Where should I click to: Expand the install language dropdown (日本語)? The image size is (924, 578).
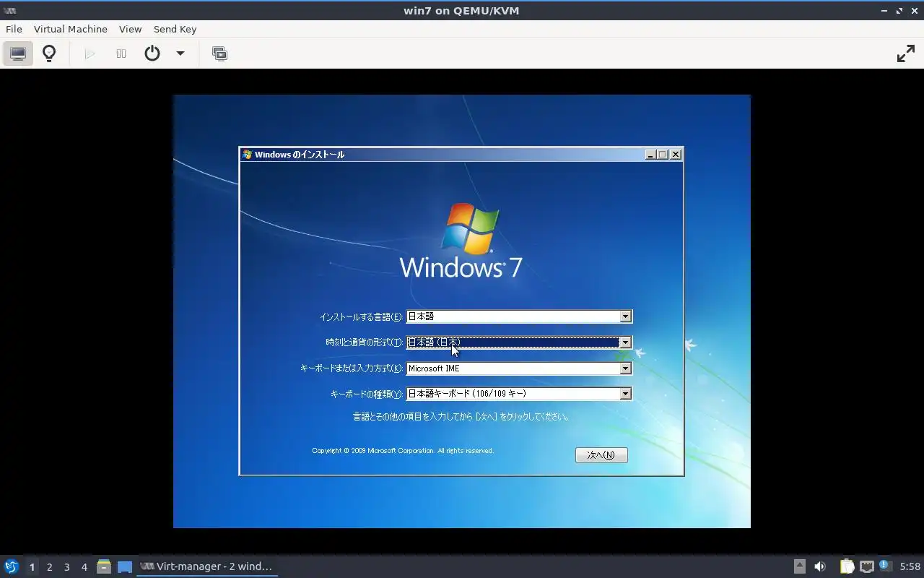click(626, 316)
